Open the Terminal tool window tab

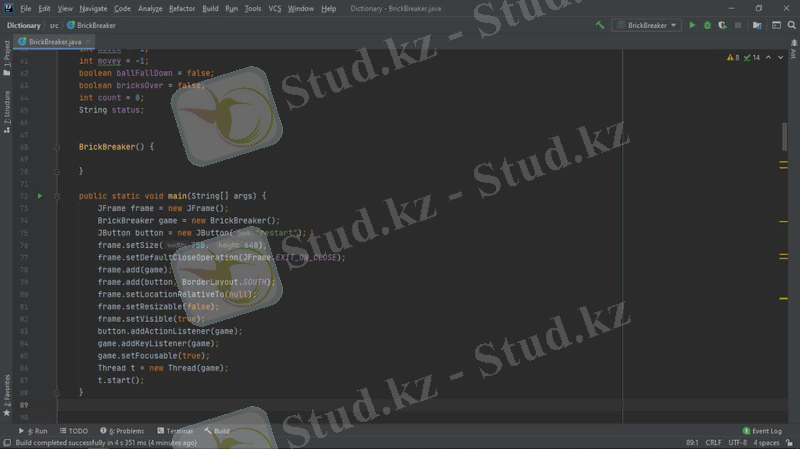(x=175, y=431)
